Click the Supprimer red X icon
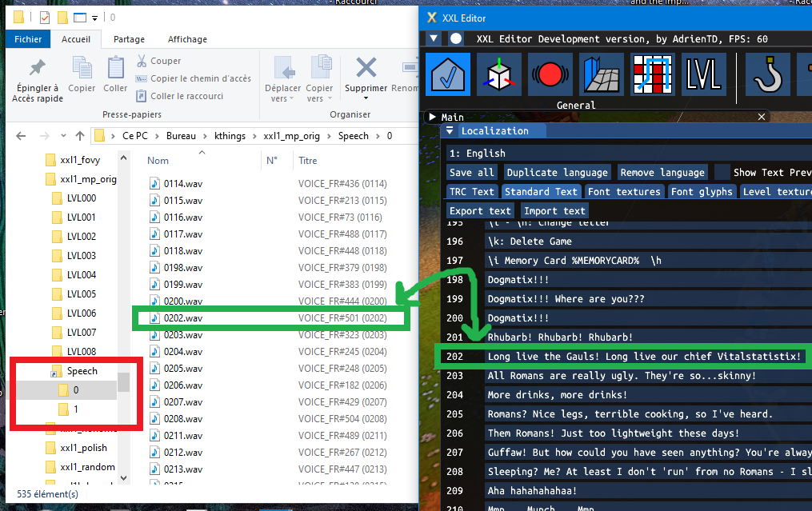The height and width of the screenshot is (511, 812). tap(366, 68)
